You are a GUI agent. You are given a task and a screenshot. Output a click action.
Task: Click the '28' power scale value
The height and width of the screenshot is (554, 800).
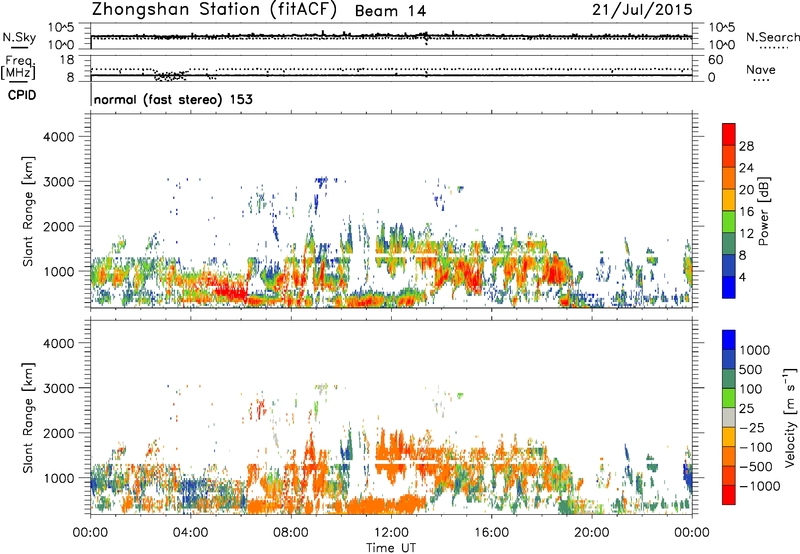pyautogui.click(x=746, y=146)
